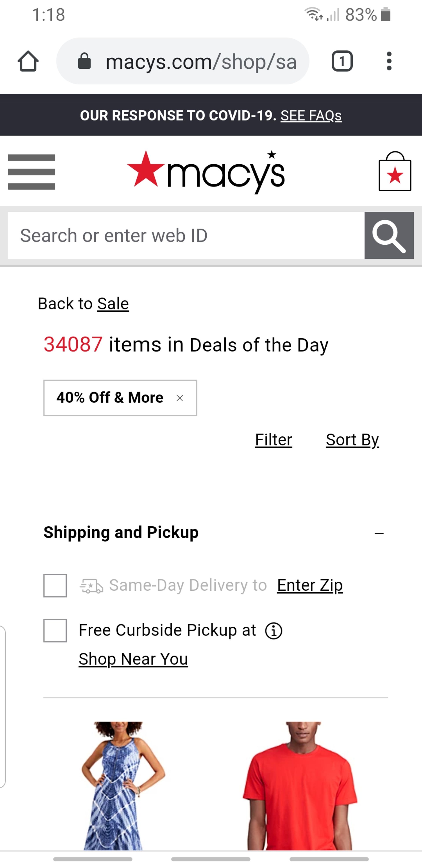The image size is (422, 868).
Task: Open Shop Near You link
Action: pyautogui.click(x=133, y=659)
